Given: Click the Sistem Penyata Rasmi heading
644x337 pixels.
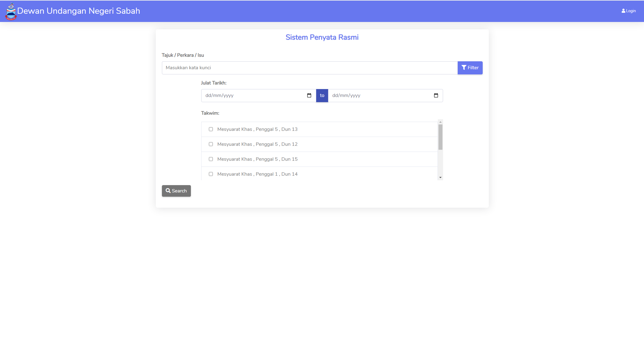Looking at the screenshot, I should [322, 37].
